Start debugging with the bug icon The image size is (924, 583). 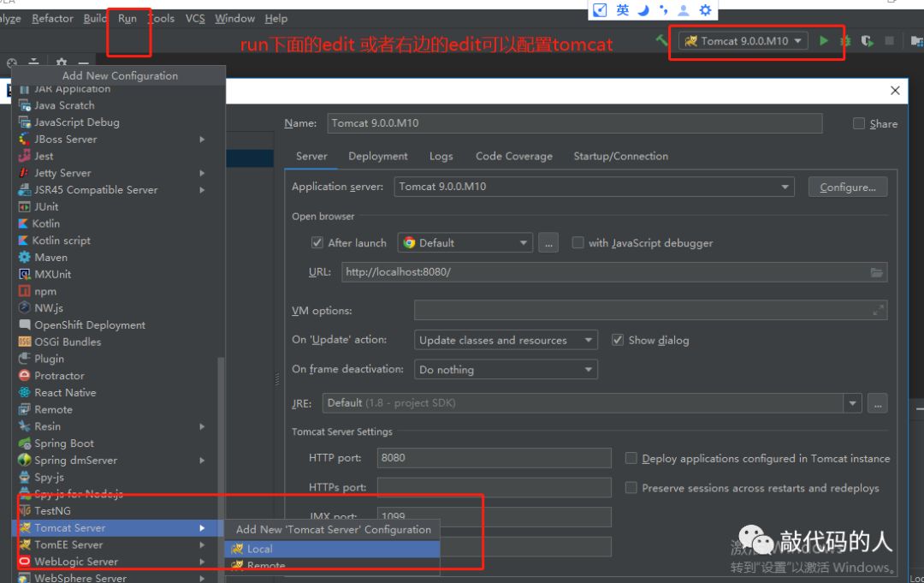point(845,41)
